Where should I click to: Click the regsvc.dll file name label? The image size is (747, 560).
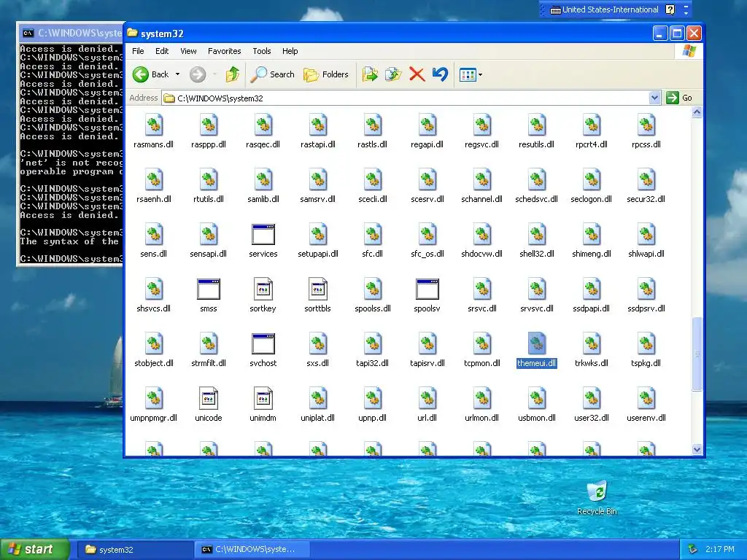pyautogui.click(x=481, y=144)
